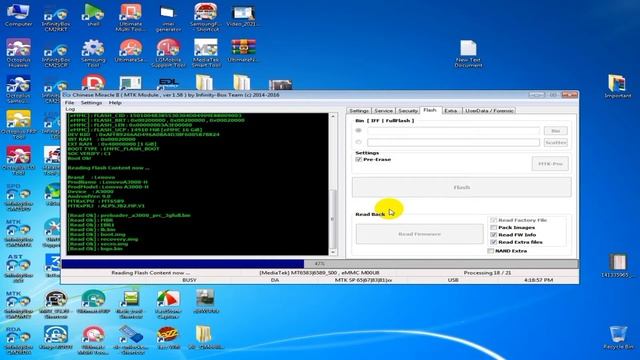The height and width of the screenshot is (360, 640).
Task: Click the 'Processing 18 / 21' status text
Action: (x=487, y=273)
